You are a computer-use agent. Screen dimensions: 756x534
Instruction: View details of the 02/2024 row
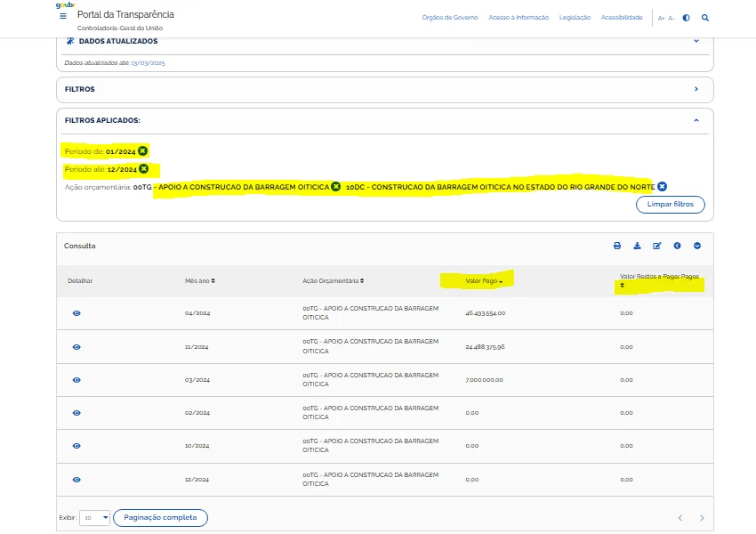76,412
